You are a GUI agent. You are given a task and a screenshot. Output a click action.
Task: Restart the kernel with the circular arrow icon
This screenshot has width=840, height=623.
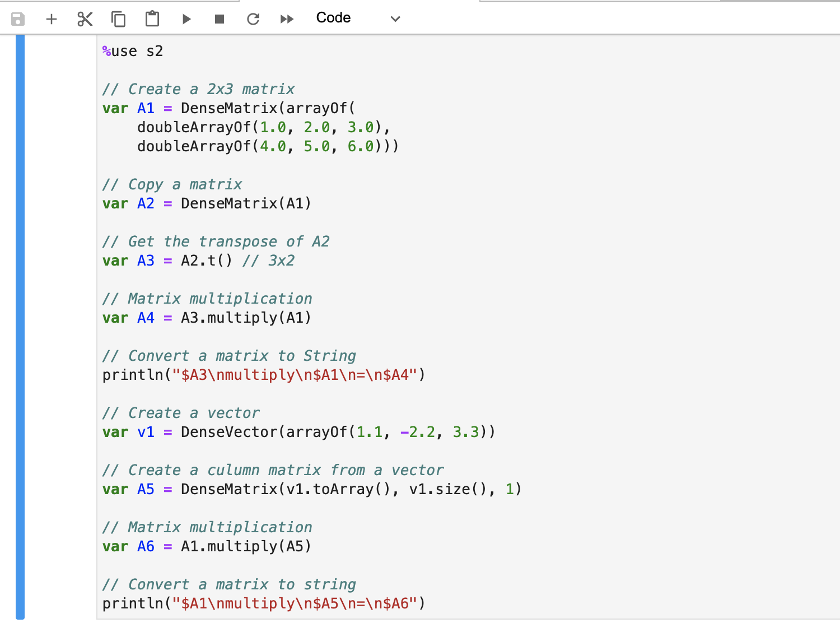(x=253, y=19)
